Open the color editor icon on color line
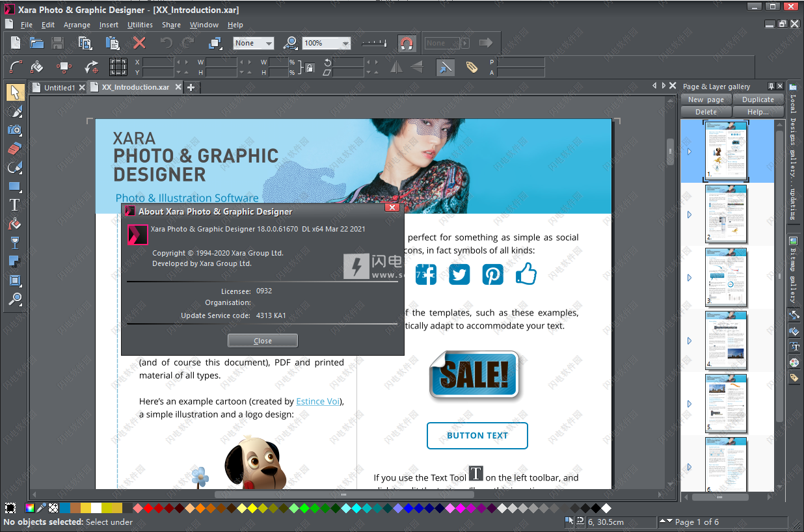804x532 pixels. click(x=30, y=508)
